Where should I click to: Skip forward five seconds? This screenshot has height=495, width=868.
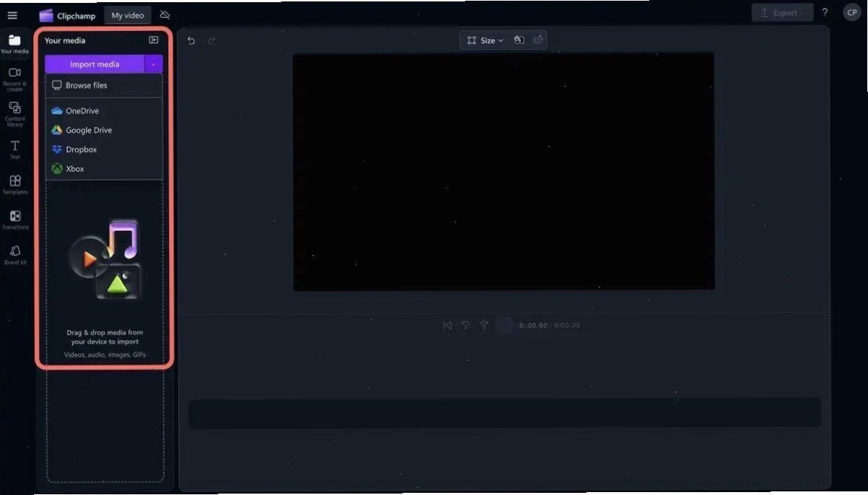[x=485, y=325]
